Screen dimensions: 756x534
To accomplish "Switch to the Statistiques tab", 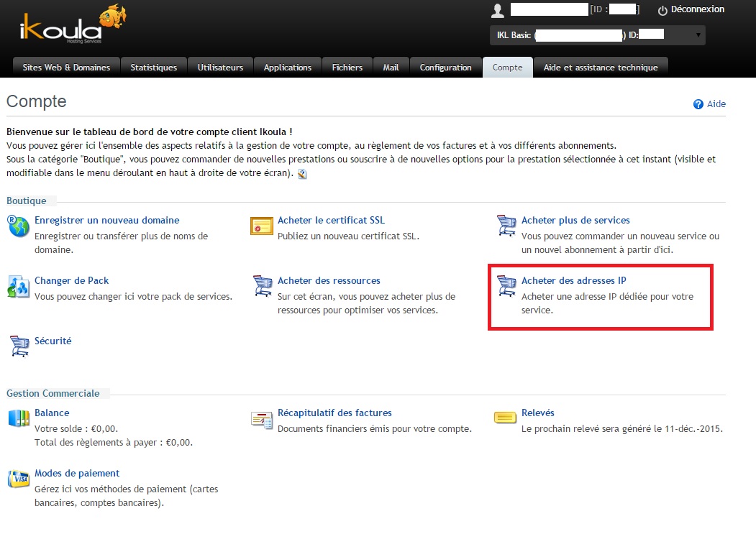I will [x=153, y=68].
